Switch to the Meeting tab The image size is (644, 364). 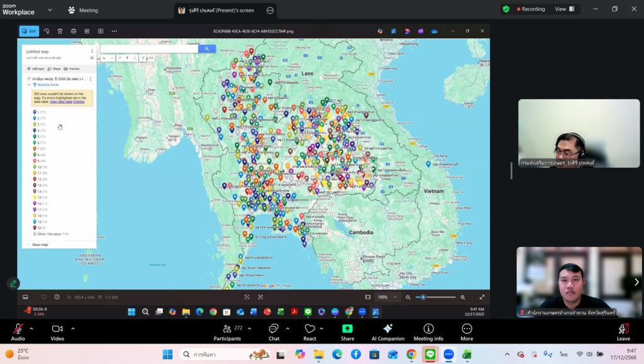coord(83,10)
